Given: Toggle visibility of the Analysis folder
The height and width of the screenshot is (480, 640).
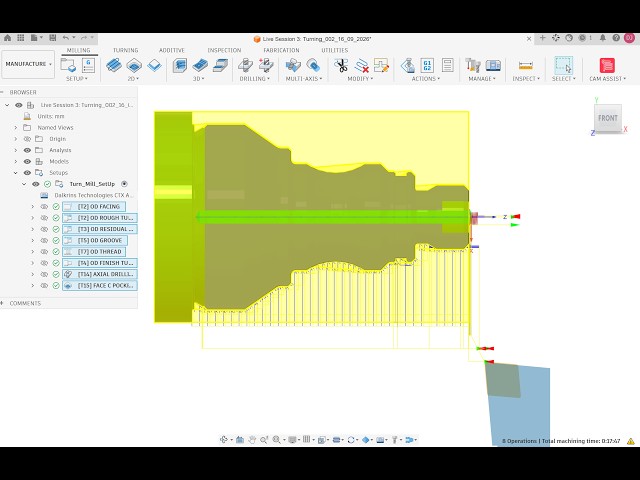Looking at the screenshot, I should click(x=27, y=150).
